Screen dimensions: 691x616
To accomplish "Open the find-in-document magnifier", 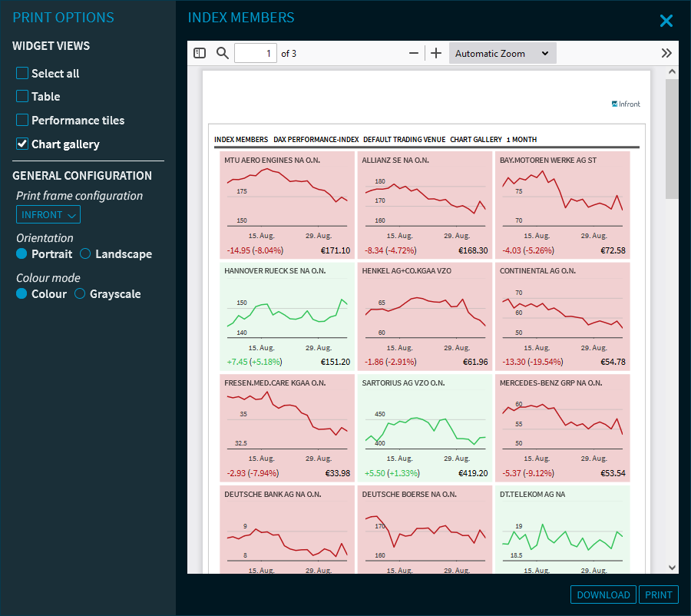I will (x=223, y=53).
